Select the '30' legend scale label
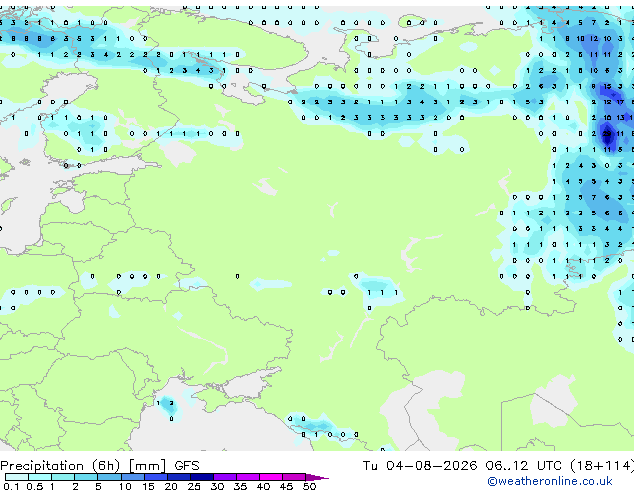 [217, 486]
